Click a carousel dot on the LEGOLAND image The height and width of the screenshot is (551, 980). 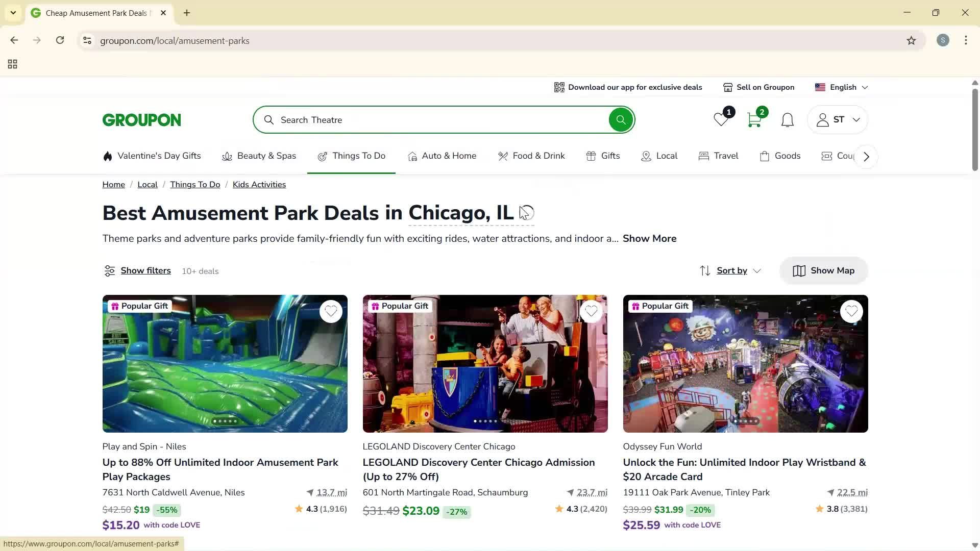click(x=485, y=421)
